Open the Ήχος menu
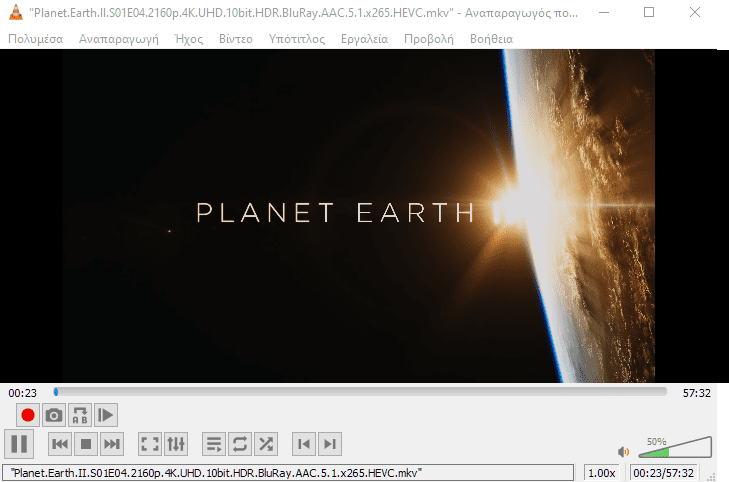 pos(189,39)
